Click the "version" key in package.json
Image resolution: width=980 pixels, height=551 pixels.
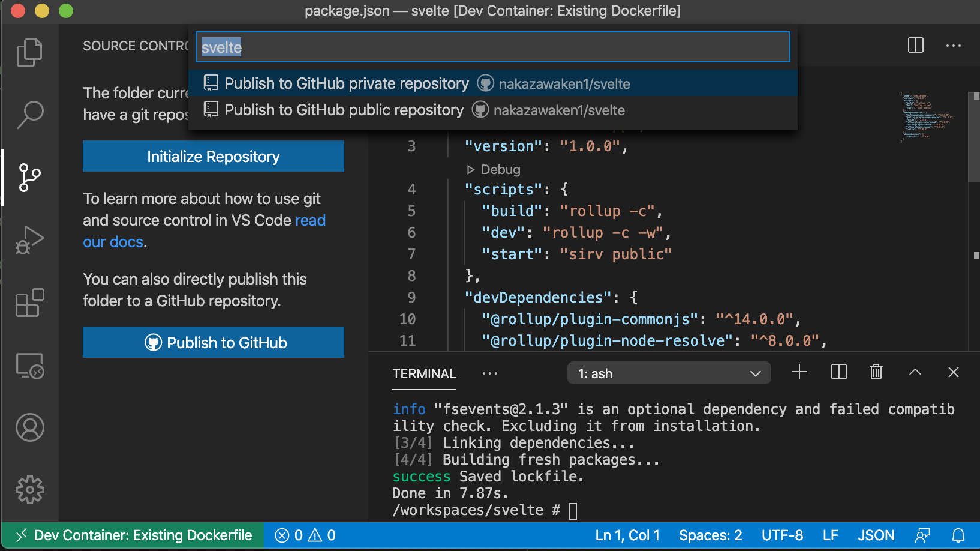click(504, 146)
